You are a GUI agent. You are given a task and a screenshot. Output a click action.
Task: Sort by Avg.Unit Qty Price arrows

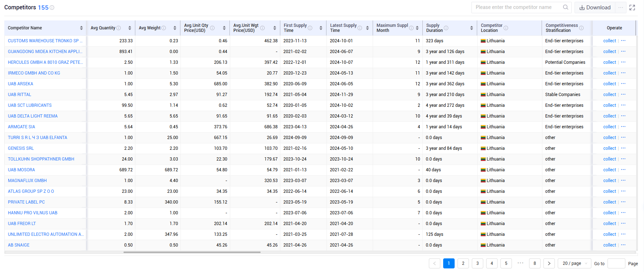click(224, 28)
